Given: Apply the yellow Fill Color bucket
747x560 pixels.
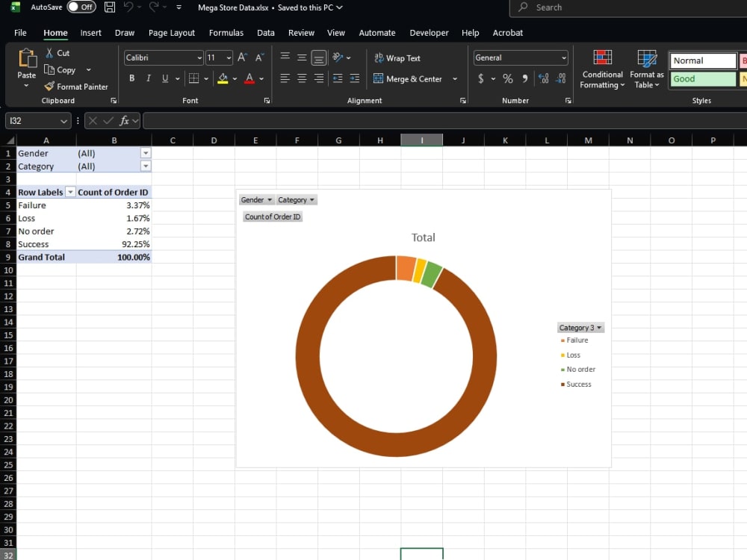Looking at the screenshot, I should point(223,78).
